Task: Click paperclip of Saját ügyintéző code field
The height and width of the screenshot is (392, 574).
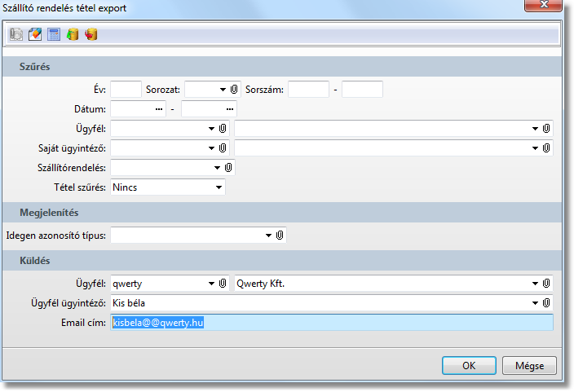Action: (x=223, y=148)
